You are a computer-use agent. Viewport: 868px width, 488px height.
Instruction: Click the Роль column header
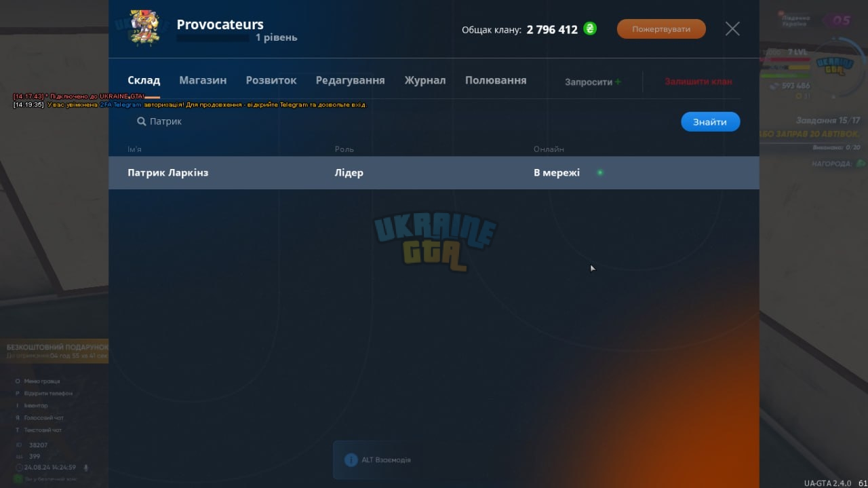tap(344, 149)
